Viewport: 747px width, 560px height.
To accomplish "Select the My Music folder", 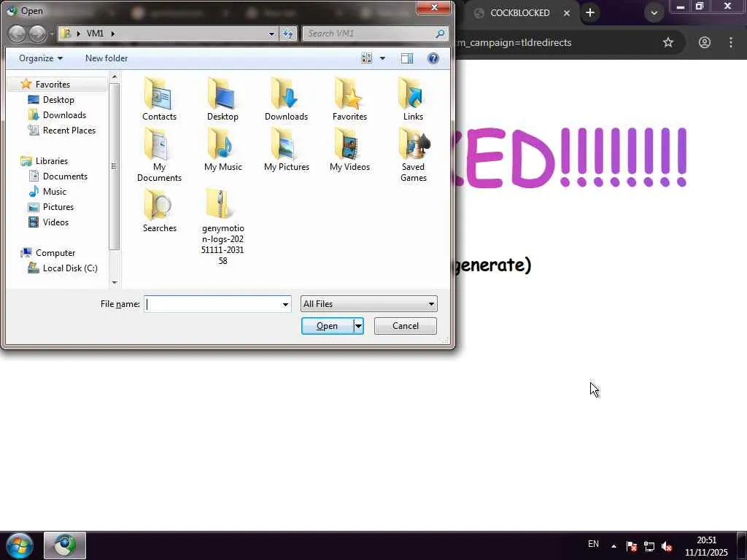I will coord(222,150).
